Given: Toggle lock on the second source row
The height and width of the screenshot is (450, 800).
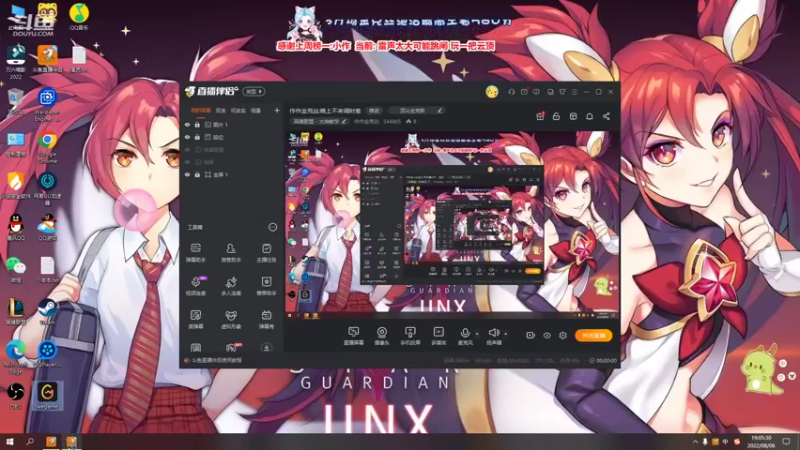Looking at the screenshot, I should click(197, 137).
